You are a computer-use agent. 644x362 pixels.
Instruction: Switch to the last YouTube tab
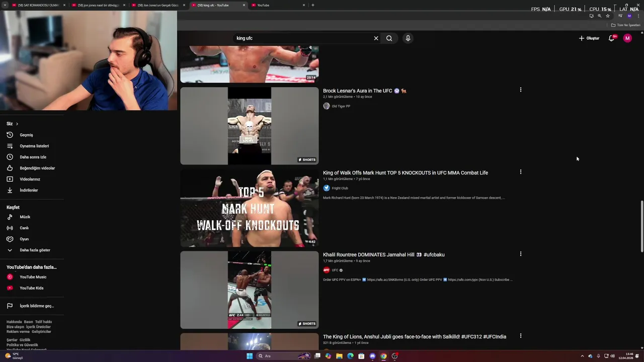278,5
